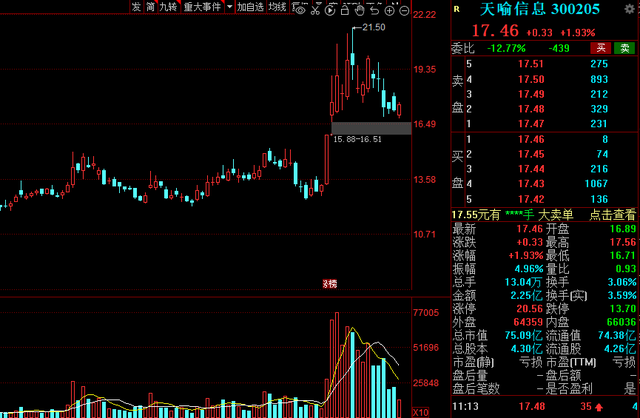Click the 委比 value -12.77%
Screen dimensions: 640x418
click(506, 48)
